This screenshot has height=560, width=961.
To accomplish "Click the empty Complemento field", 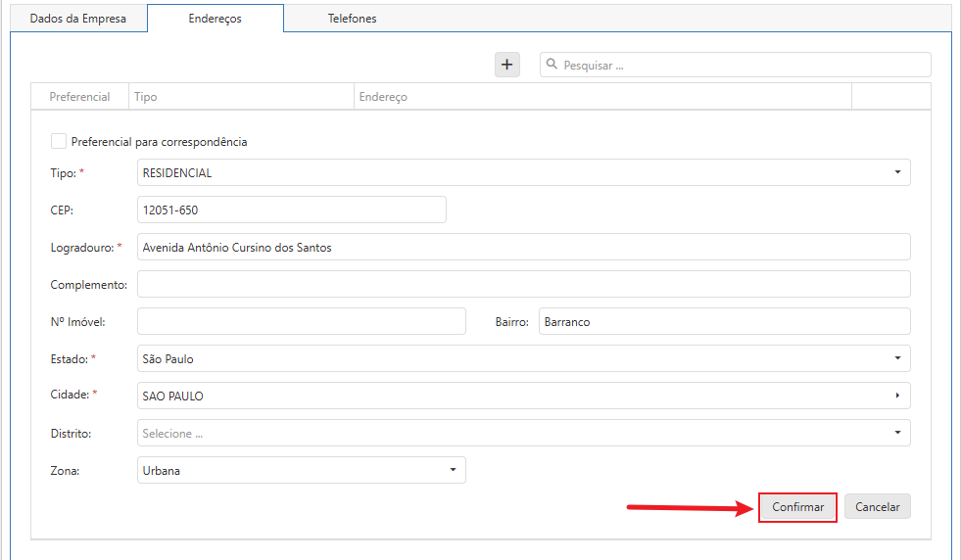I will 524,284.
